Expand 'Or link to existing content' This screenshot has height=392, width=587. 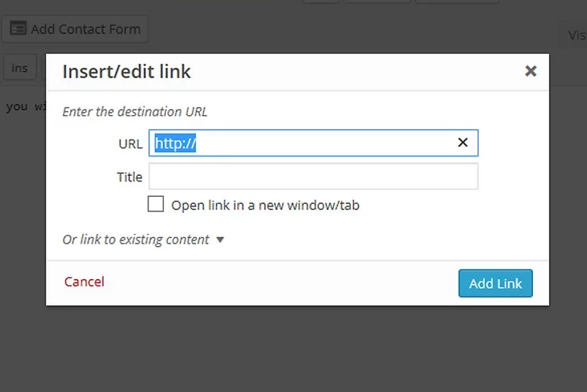pyautogui.click(x=135, y=240)
